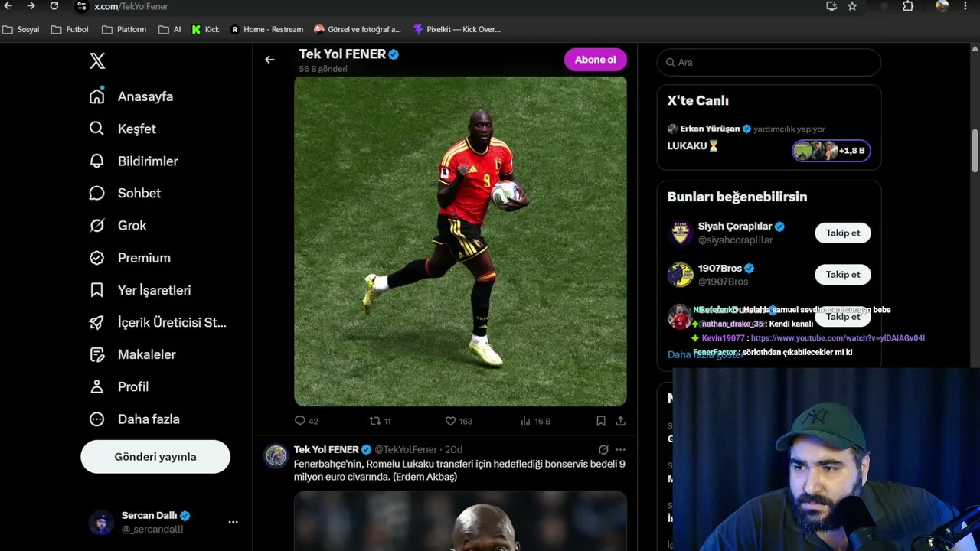Open the browser profile avatar
Viewport: 980px width, 551px height.
pos(942,6)
